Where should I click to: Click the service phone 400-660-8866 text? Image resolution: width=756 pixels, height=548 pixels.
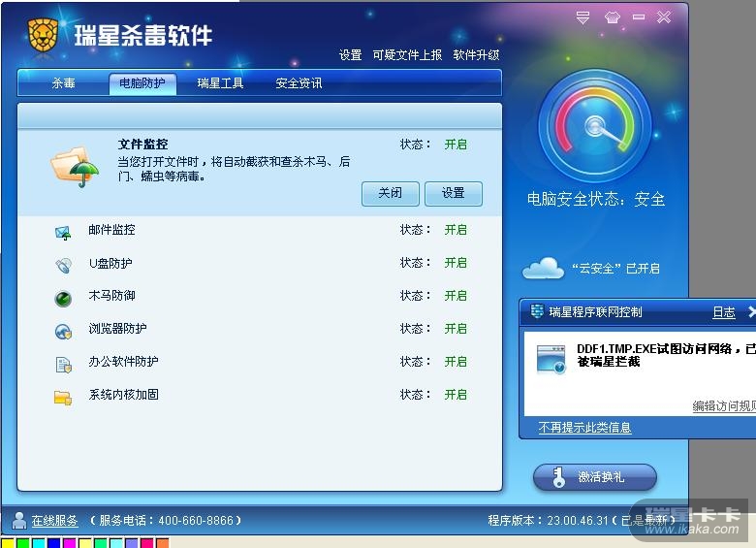click(166, 521)
